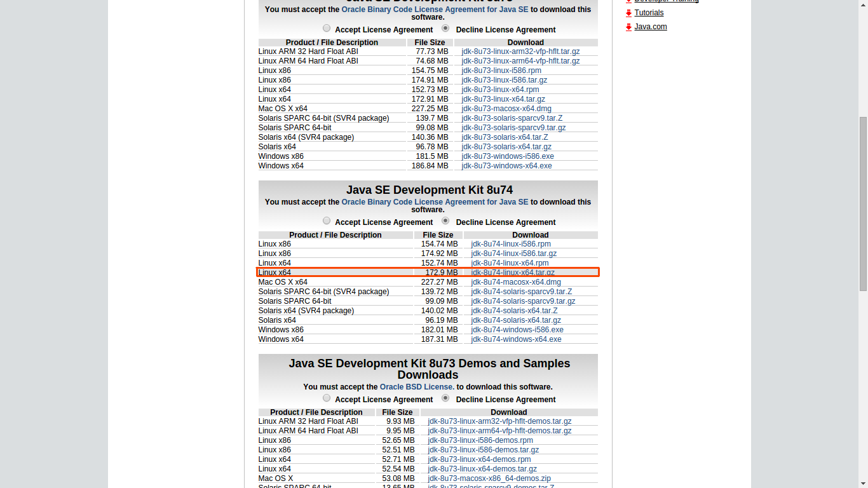
Task: Open the Java.com sidebar link
Action: tap(651, 27)
